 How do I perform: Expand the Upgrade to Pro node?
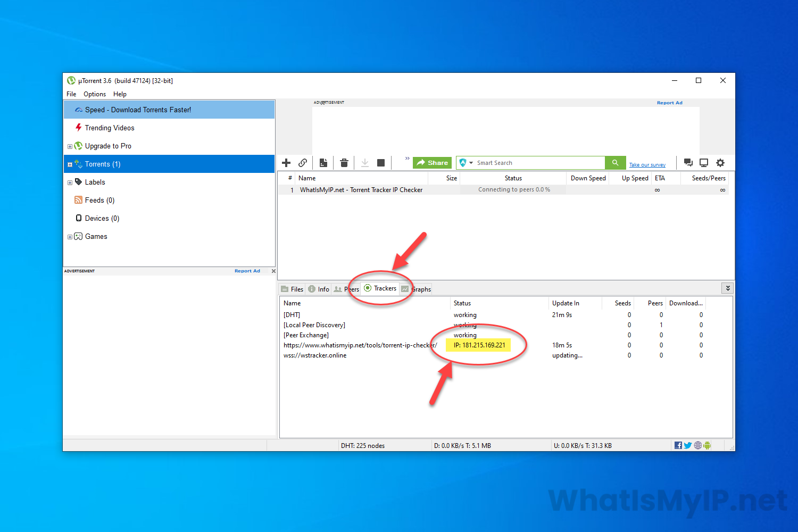(70, 146)
